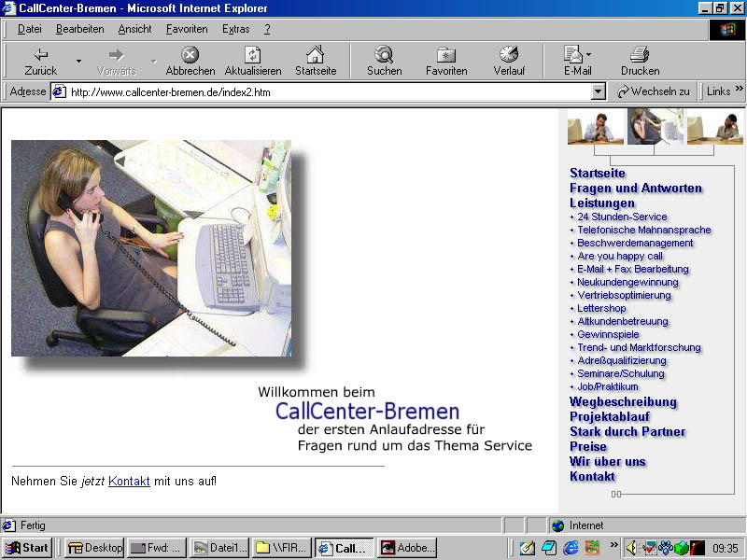The height and width of the screenshot is (560, 747).
Task: Open the ? help menu
Action: [267, 29]
